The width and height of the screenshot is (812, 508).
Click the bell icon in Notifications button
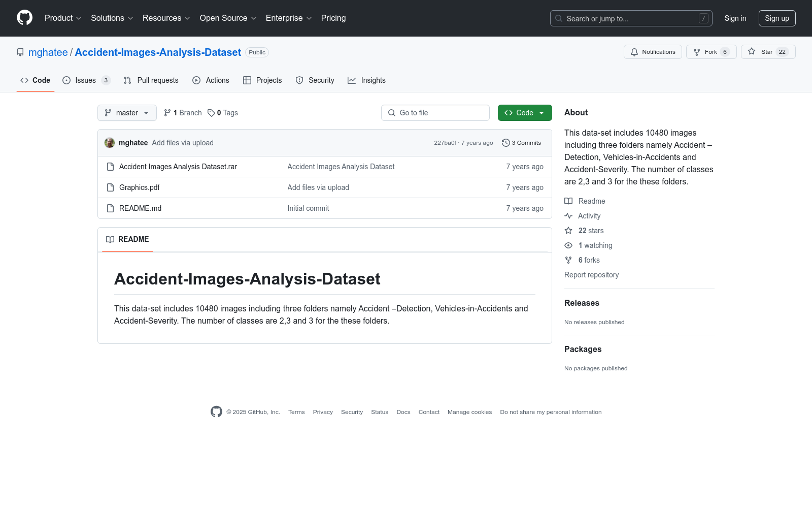click(x=634, y=52)
